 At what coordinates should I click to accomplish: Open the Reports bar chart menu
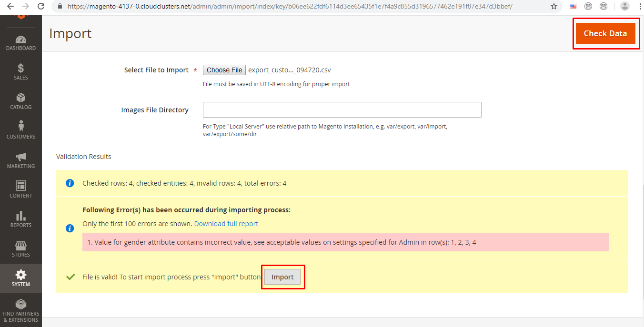point(20,219)
